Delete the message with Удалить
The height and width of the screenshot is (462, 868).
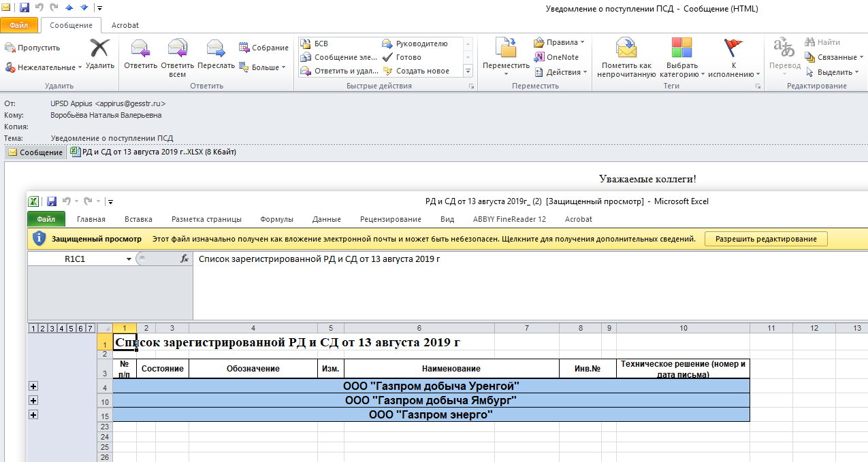pos(100,54)
